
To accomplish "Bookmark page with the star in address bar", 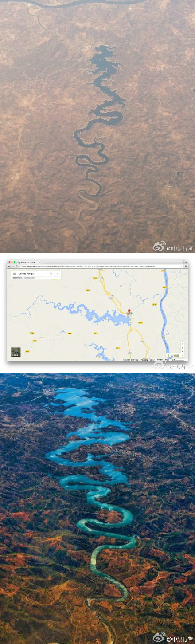I will click(x=182, y=267).
